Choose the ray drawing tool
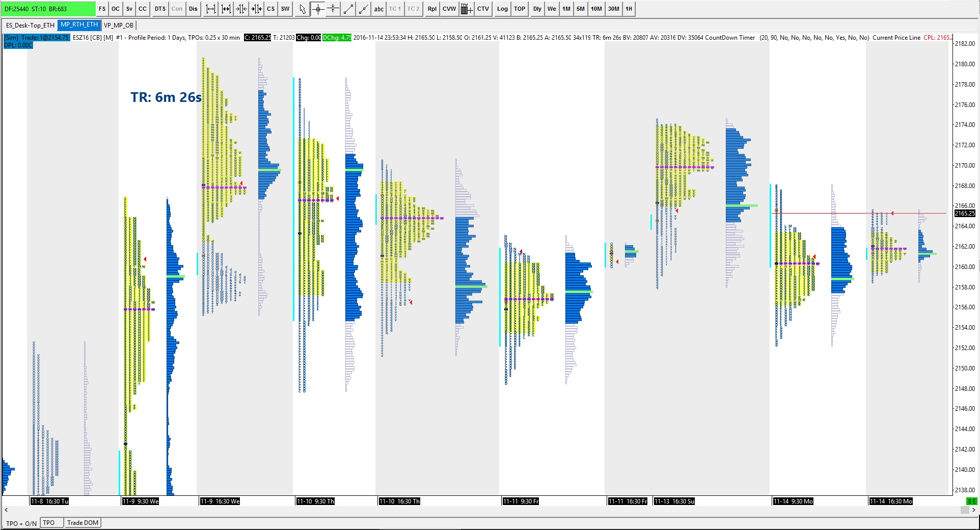The height and width of the screenshot is (530, 980). [364, 9]
